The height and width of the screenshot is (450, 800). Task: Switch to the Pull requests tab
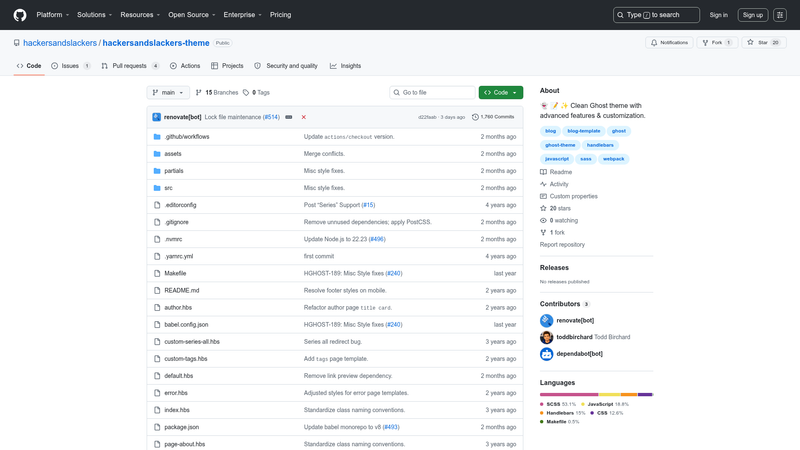(x=130, y=66)
